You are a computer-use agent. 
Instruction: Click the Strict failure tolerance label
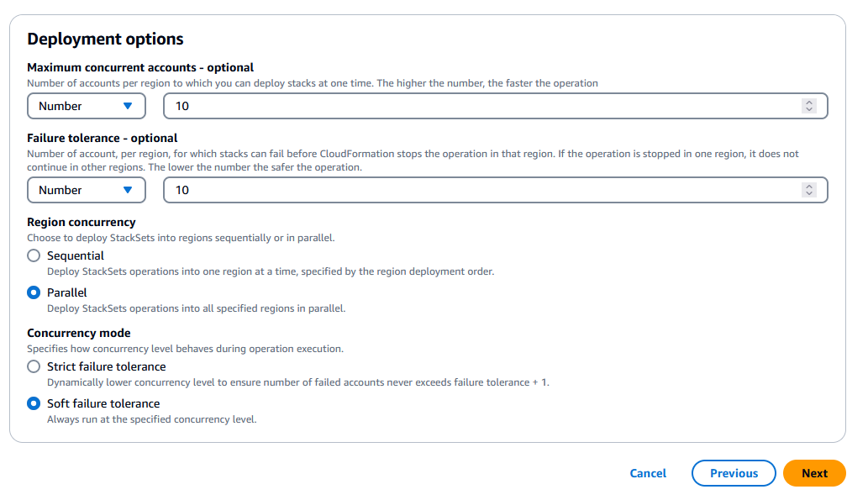(107, 366)
